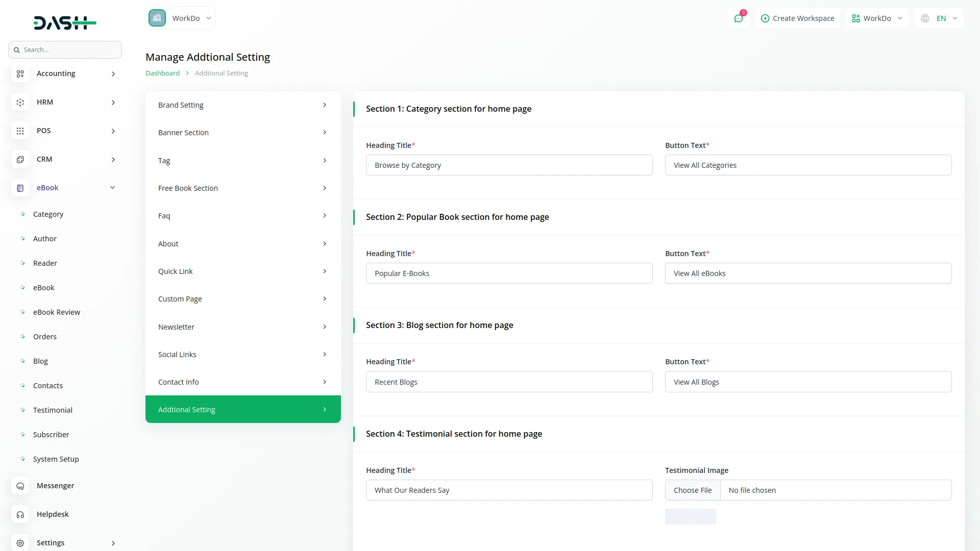Click the Helpdesk headset icon
This screenshot has height=551, width=980.
coord(20,515)
